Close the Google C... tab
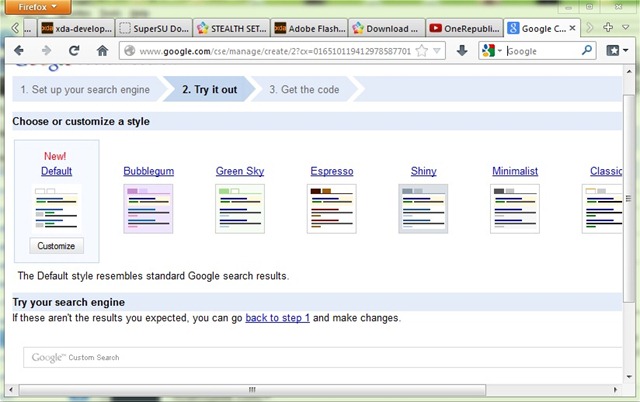 click(x=572, y=28)
